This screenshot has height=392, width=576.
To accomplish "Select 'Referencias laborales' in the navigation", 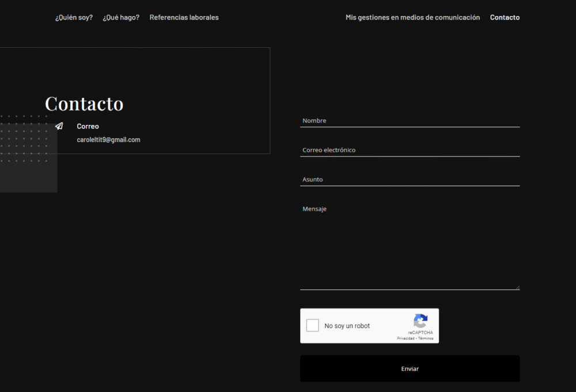I will 184,17.
